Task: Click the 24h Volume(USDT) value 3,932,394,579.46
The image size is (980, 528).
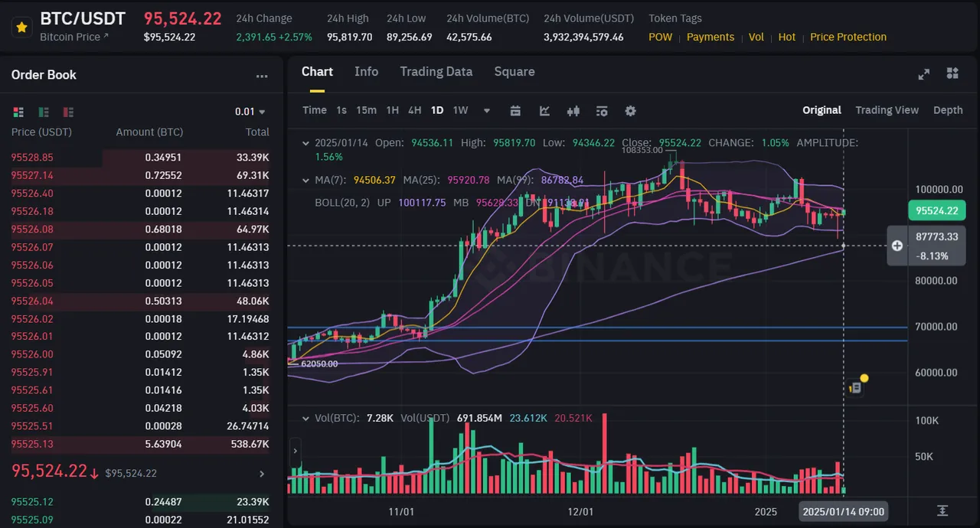Action: click(x=583, y=37)
